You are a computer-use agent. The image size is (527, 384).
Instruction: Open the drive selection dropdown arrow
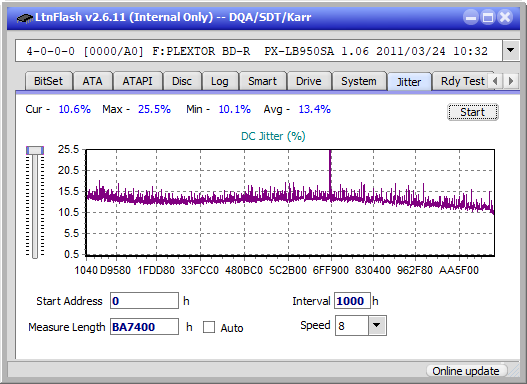(x=511, y=50)
